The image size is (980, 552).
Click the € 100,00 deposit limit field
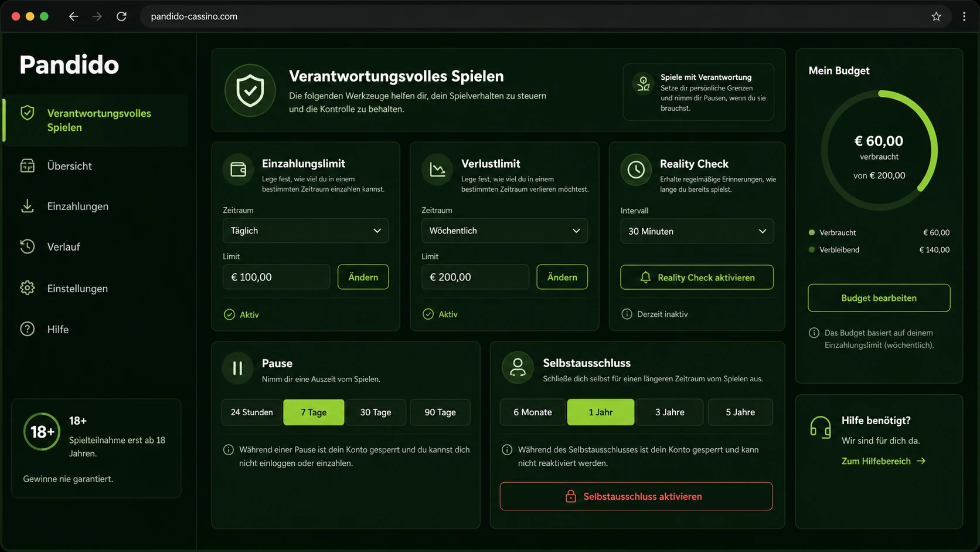pyautogui.click(x=276, y=277)
